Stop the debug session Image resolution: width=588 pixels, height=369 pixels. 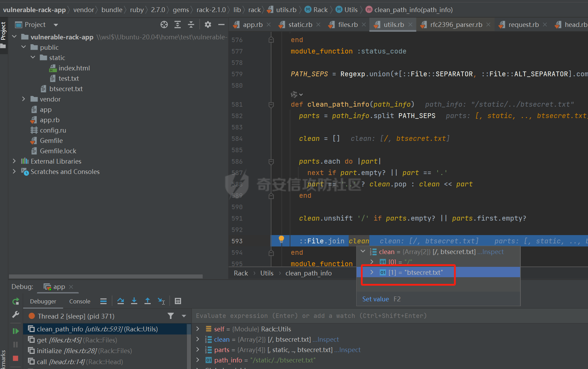(x=16, y=358)
